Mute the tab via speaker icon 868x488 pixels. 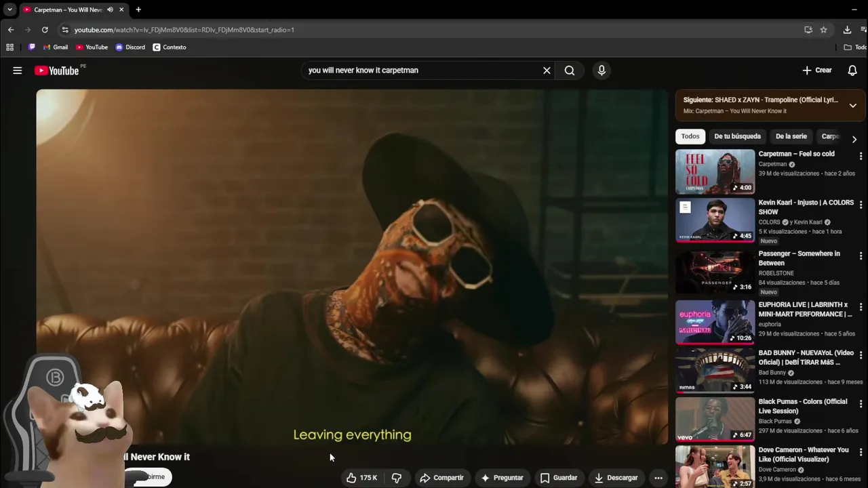click(110, 9)
